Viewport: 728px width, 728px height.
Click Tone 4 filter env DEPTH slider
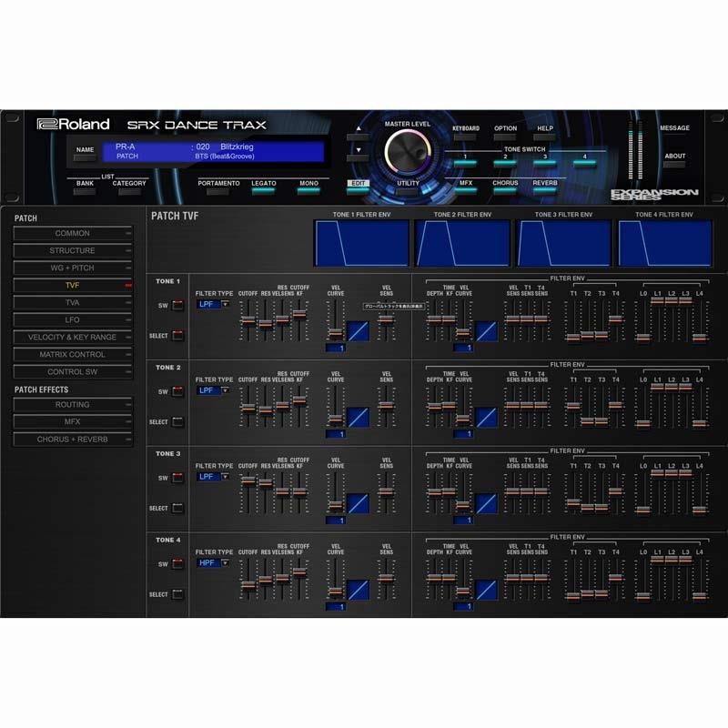pyautogui.click(x=435, y=580)
